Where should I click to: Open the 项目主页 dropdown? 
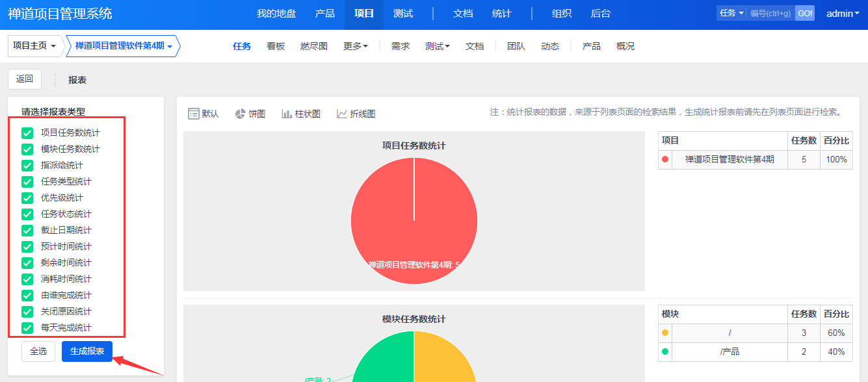(x=36, y=46)
